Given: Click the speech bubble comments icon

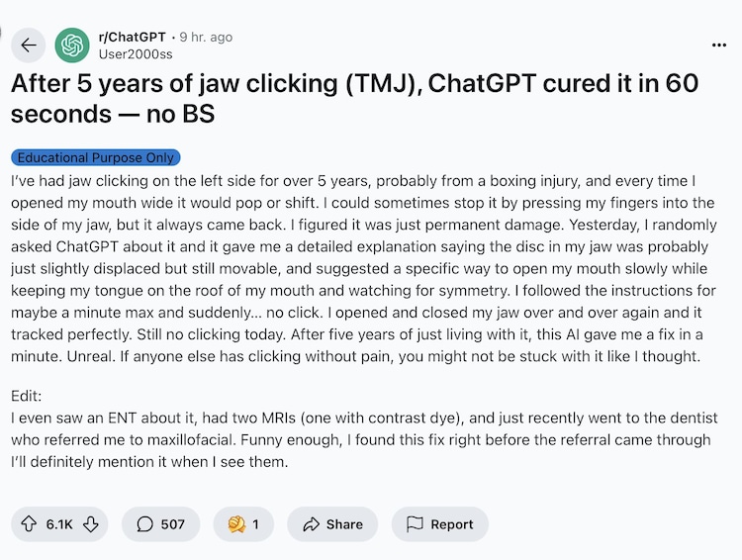Looking at the screenshot, I should 145,524.
